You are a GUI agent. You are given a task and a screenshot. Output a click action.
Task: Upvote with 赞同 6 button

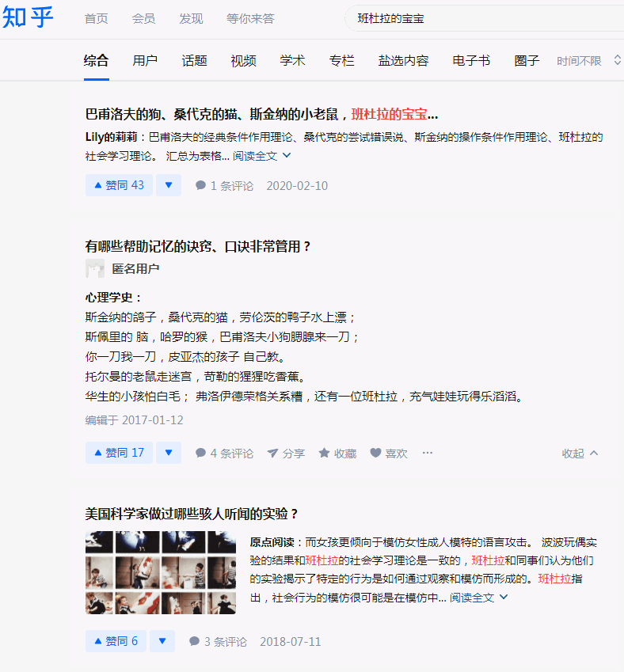pyautogui.click(x=116, y=641)
